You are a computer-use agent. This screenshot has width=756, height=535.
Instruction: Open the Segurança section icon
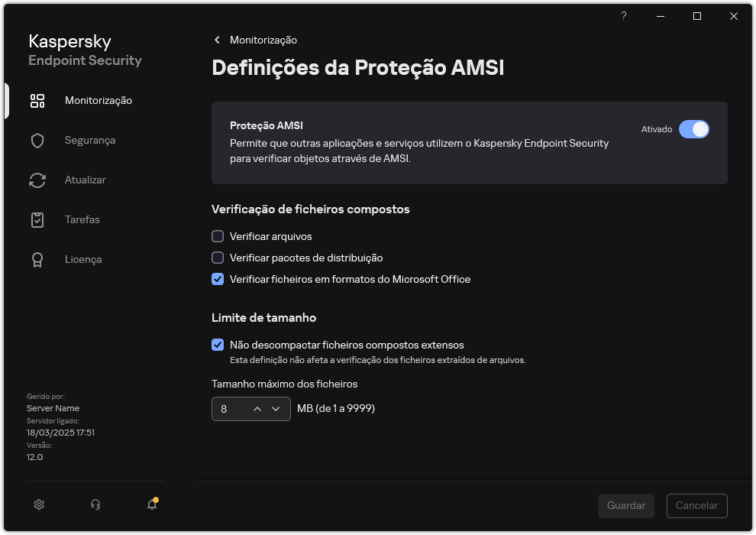tap(37, 140)
